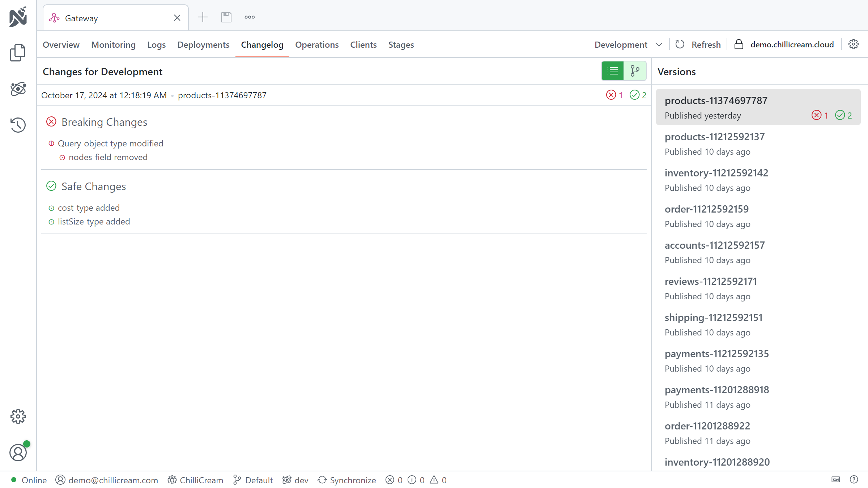Open the Default branch selector in the status bar
This screenshot has width=868, height=488.
(253, 480)
